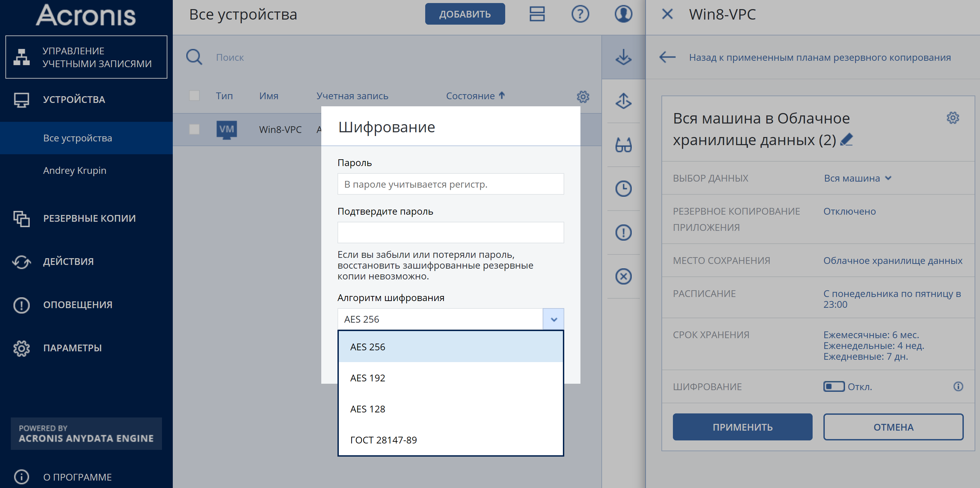980x488 pixels.
Task: Open 'Andrey Krupin' in sidebar
Action: coord(86,170)
